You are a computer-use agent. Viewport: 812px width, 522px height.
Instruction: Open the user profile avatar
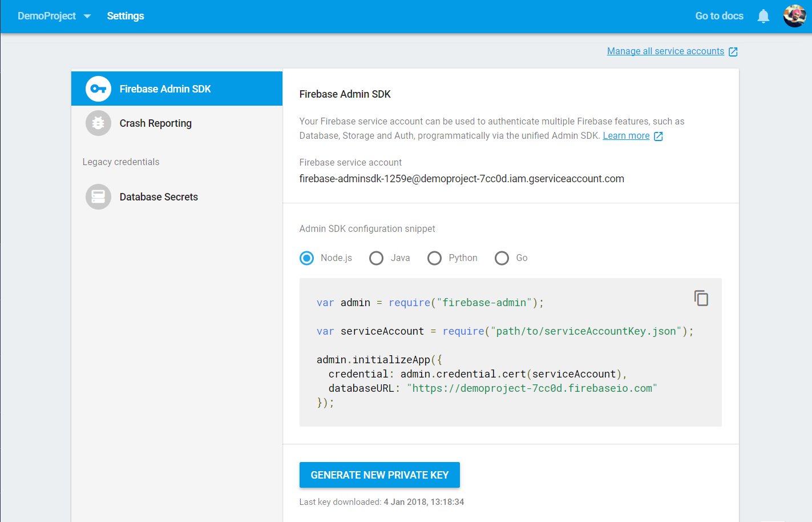(x=794, y=16)
